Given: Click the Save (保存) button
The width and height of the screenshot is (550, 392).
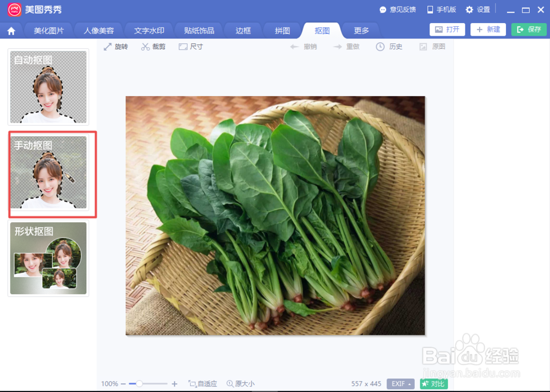Looking at the screenshot, I should coord(529,29).
